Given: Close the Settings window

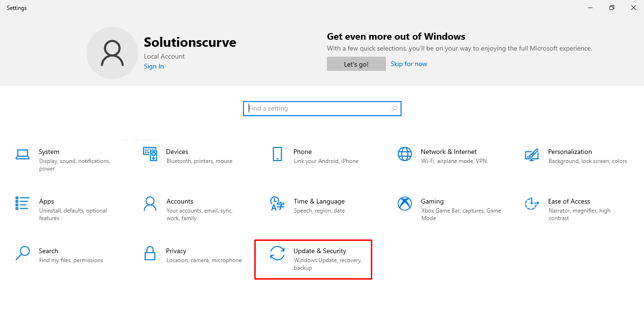Looking at the screenshot, I should click(634, 8).
